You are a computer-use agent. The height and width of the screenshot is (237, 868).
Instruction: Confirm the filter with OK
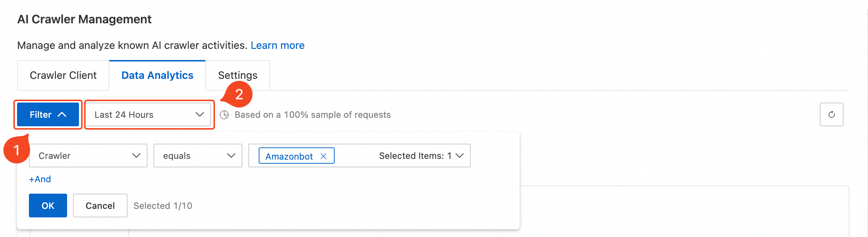48,206
